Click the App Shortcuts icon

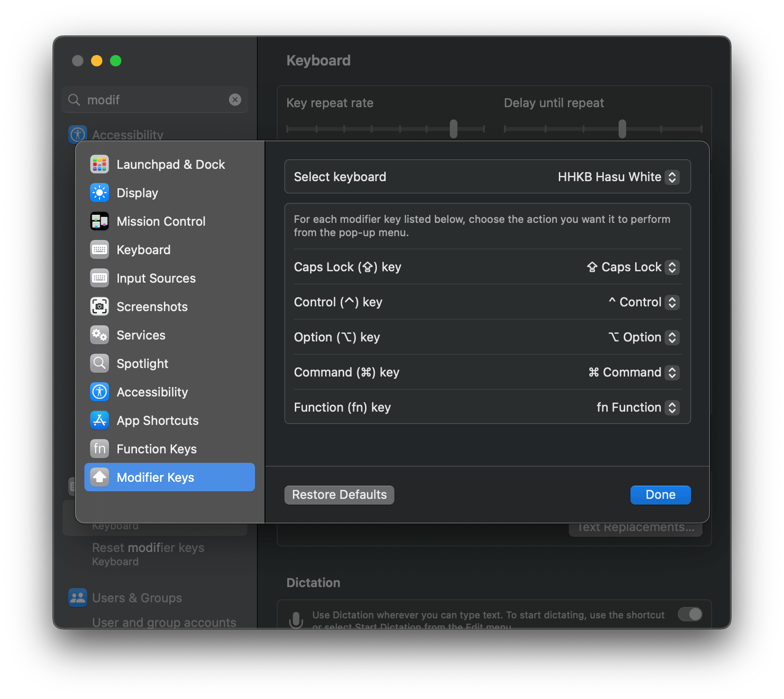(x=100, y=420)
